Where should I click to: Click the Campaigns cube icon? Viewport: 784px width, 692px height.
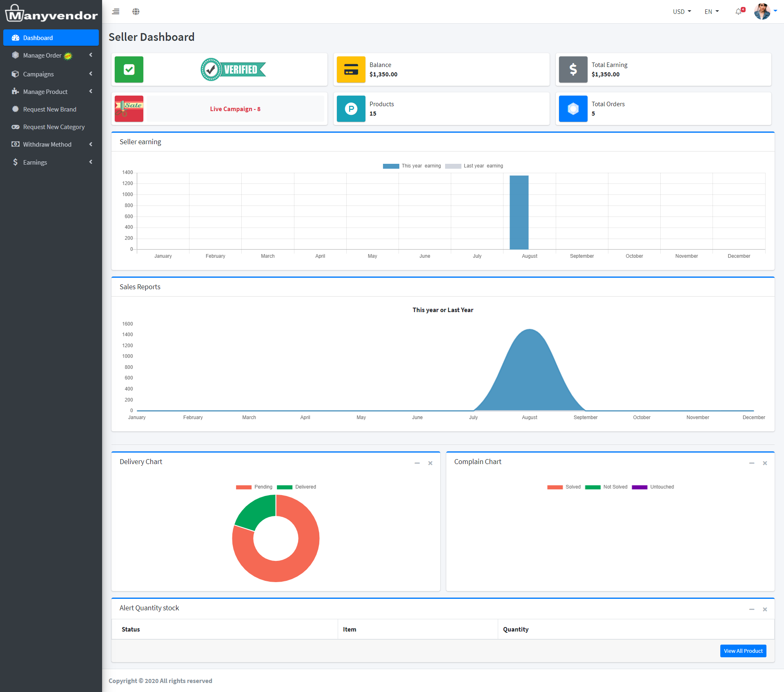(16, 74)
